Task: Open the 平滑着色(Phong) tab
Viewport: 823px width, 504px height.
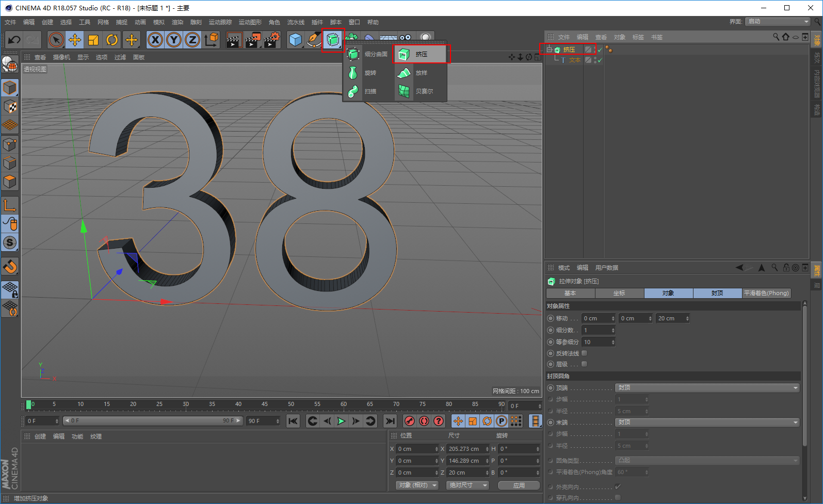Action: [x=766, y=293]
